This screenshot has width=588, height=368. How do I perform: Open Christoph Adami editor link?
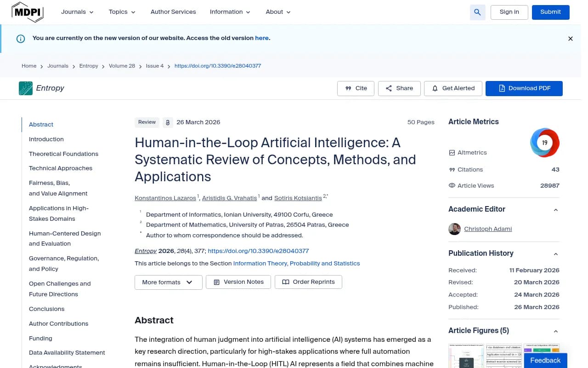tap(488, 229)
